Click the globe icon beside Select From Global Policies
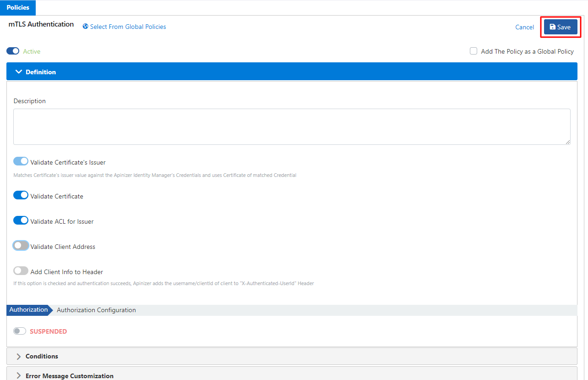 point(85,27)
